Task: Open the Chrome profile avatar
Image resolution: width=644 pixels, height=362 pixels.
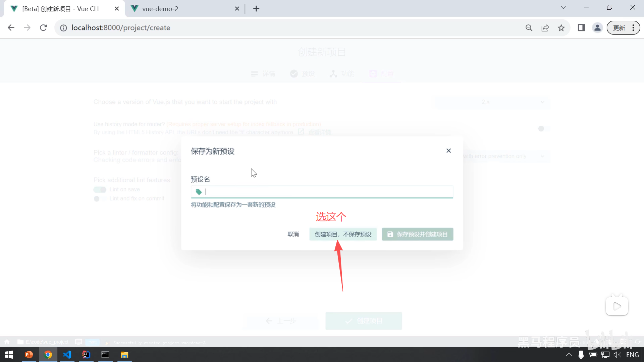Action: [x=597, y=28]
